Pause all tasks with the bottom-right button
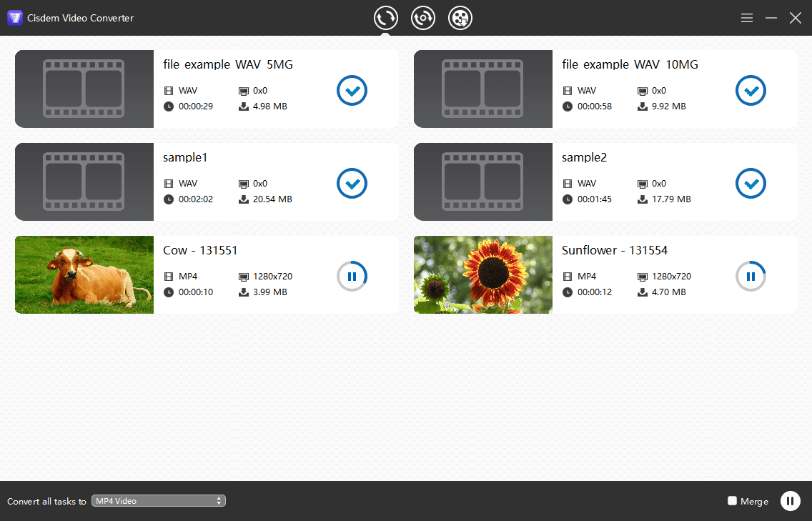The width and height of the screenshot is (812, 521). 790,500
